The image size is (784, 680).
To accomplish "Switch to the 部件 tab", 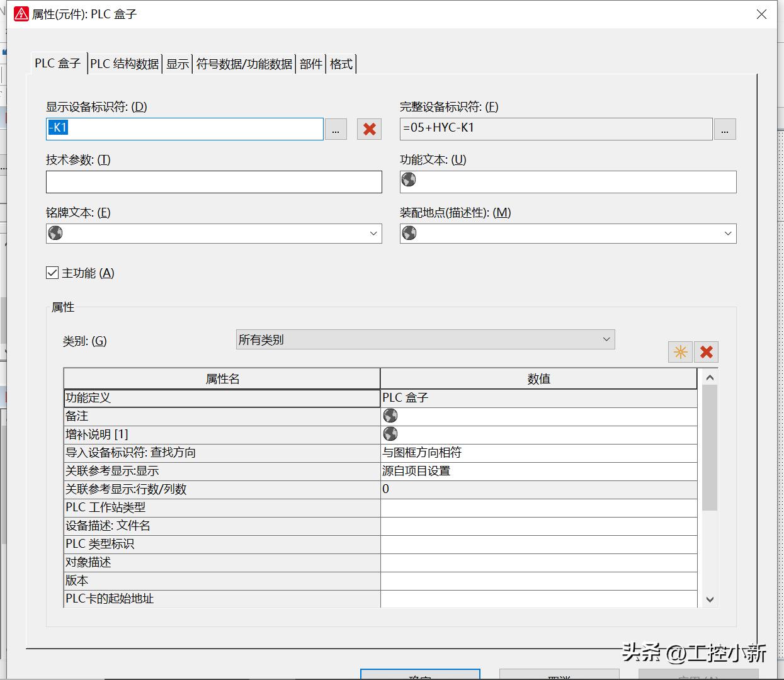I will pos(310,63).
